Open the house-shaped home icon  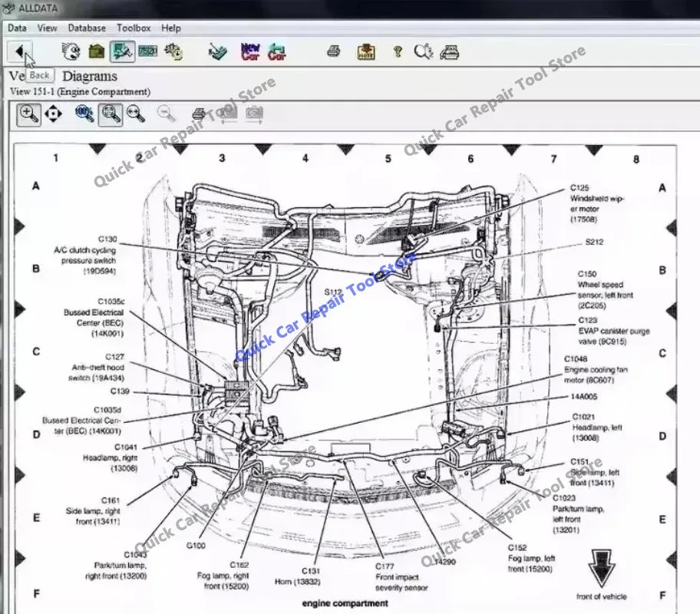97,51
